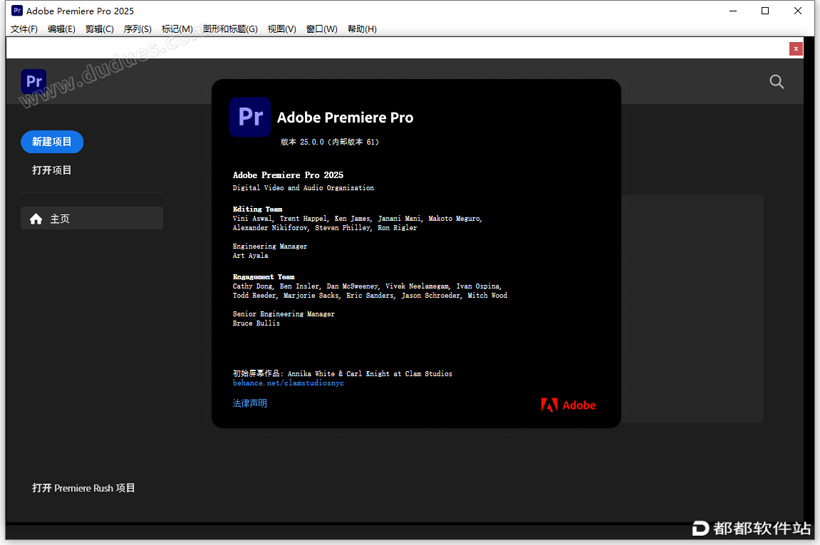This screenshot has width=820, height=545.
Task: Select the 主页 home item
Action: click(92, 218)
